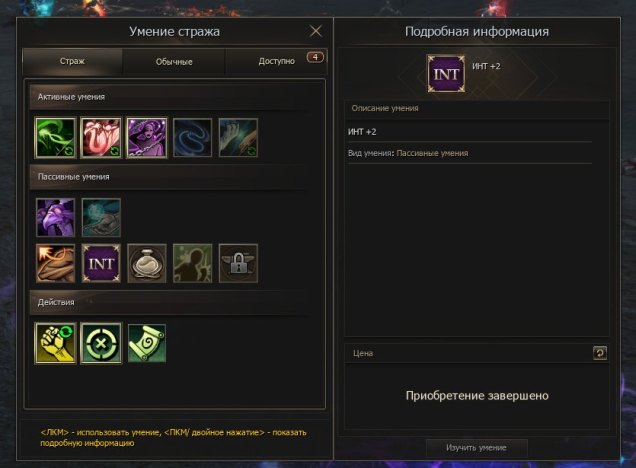Click the orange arrow cloak passive skill

pos(56,263)
